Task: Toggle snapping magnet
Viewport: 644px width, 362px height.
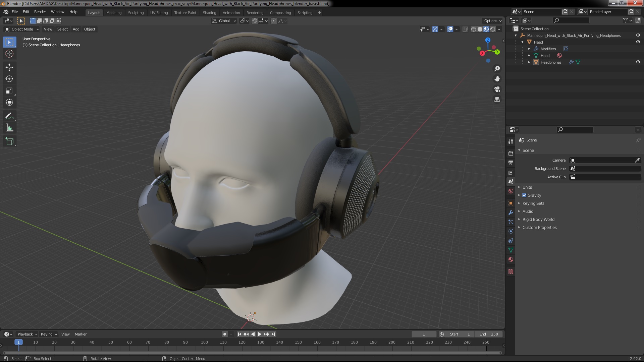Action: click(255, 21)
